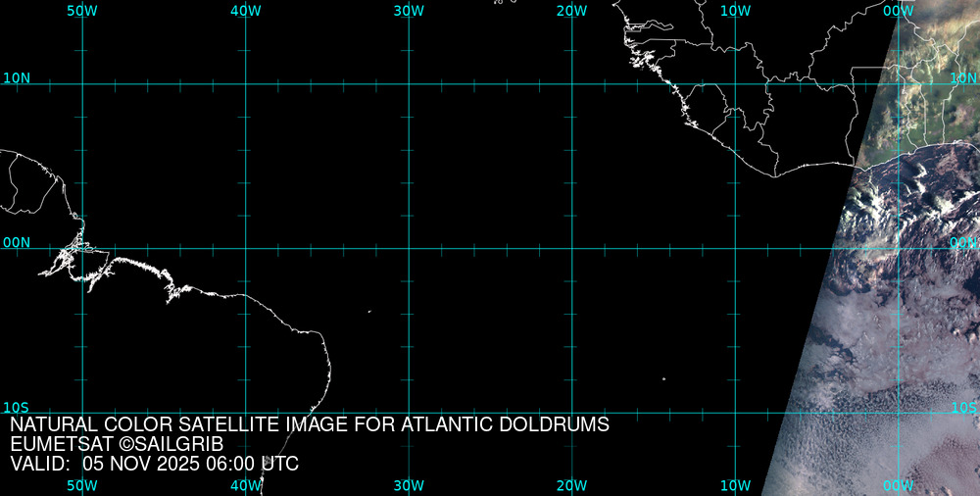Click the right-side 10S latitude label
980x496 pixels.
tap(964, 407)
